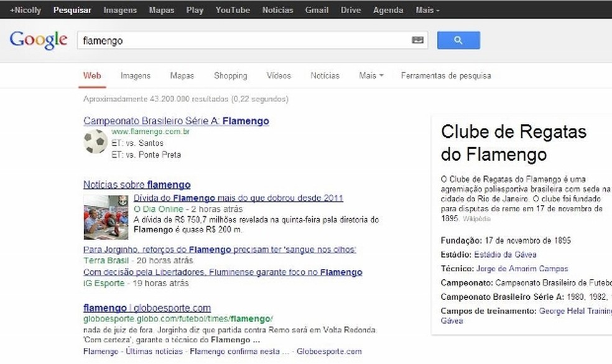Open Gmail from the top bar
This screenshot has height=364, width=612.
(317, 9)
